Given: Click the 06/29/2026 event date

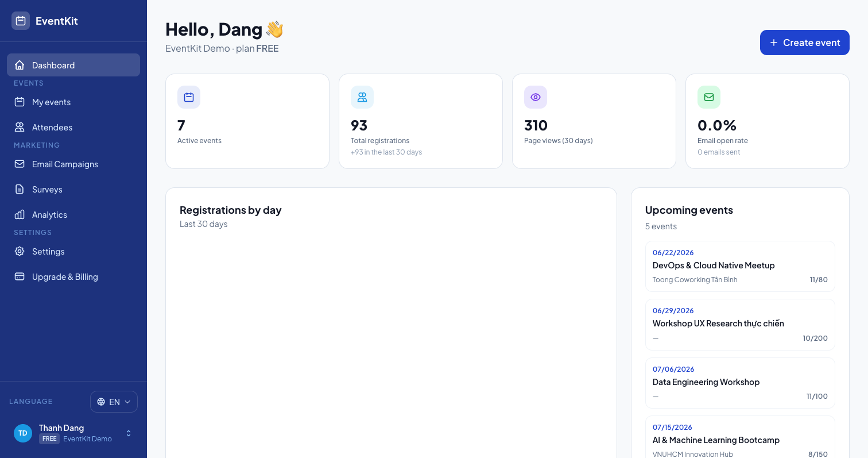Looking at the screenshot, I should 673,310.
